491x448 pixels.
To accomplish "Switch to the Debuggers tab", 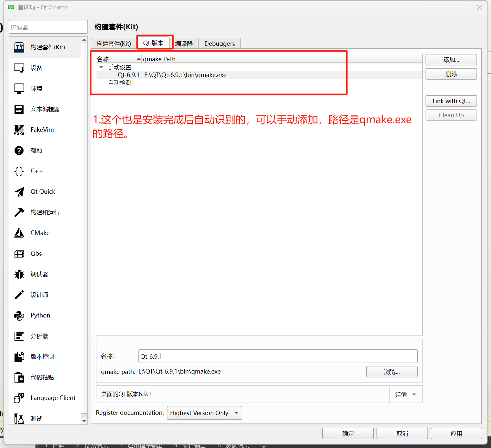I will 219,43.
